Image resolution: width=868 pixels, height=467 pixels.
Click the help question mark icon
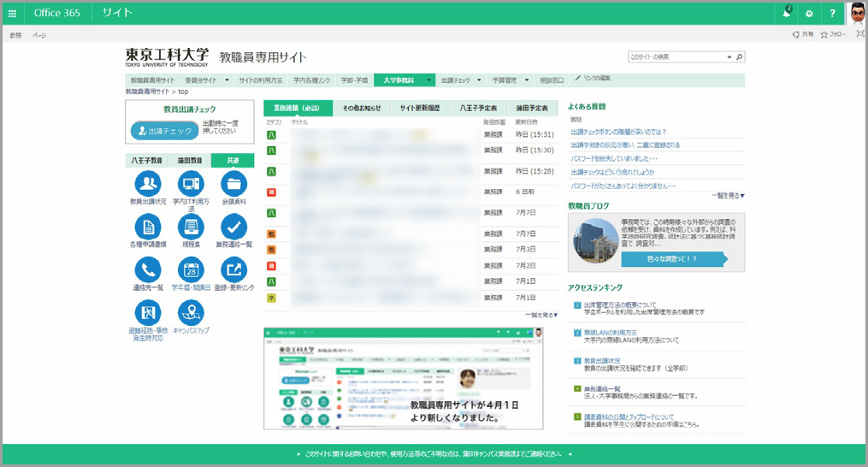tap(832, 14)
